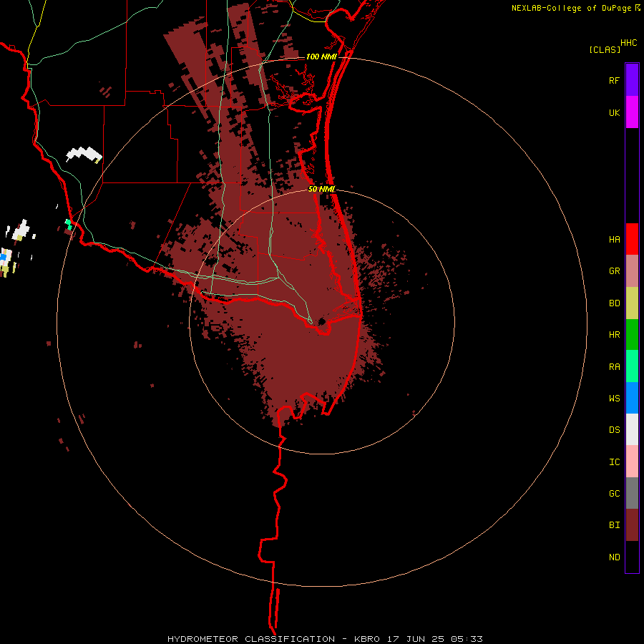This screenshot has width=644, height=644.
Task: Click the UK magenta legend swatch
Action: [632, 112]
